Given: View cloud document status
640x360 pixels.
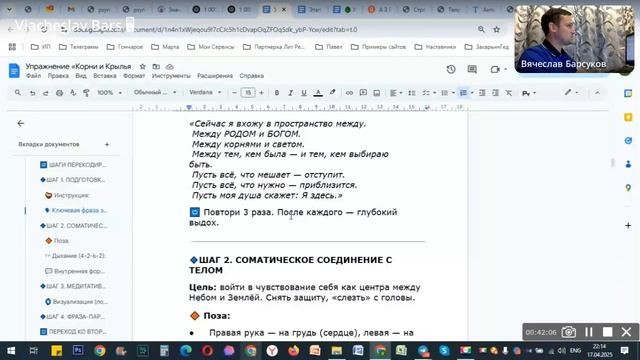Looking at the screenshot, I should [x=170, y=67].
